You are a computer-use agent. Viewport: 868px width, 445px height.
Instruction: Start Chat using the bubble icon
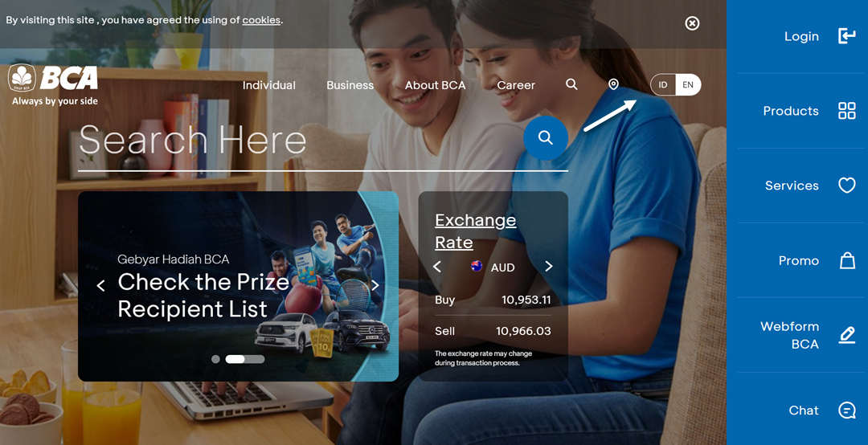click(x=846, y=410)
